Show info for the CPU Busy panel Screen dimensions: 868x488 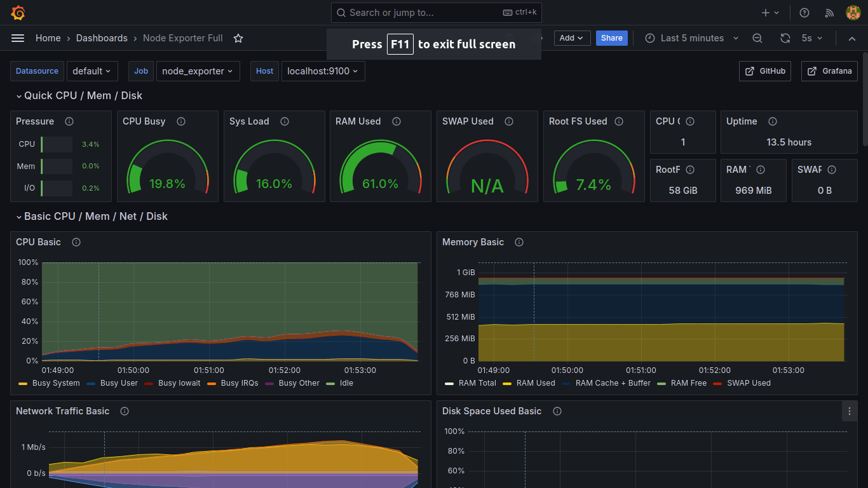pyautogui.click(x=181, y=121)
